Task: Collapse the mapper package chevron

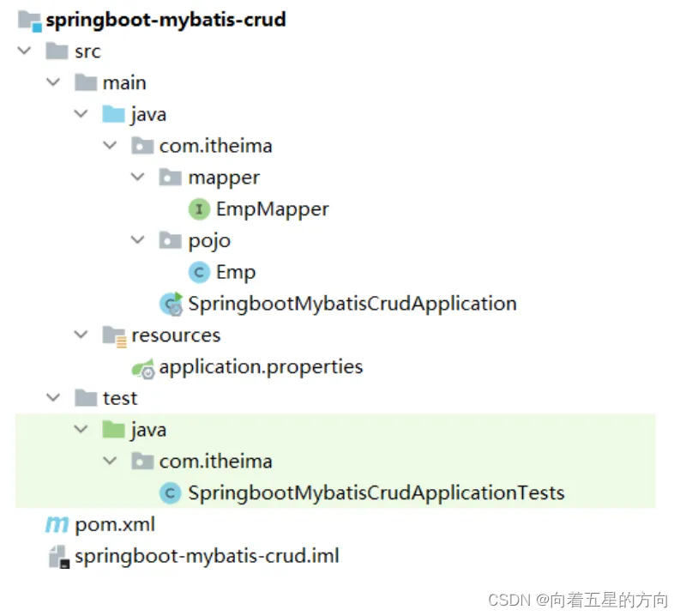Action: click(137, 177)
